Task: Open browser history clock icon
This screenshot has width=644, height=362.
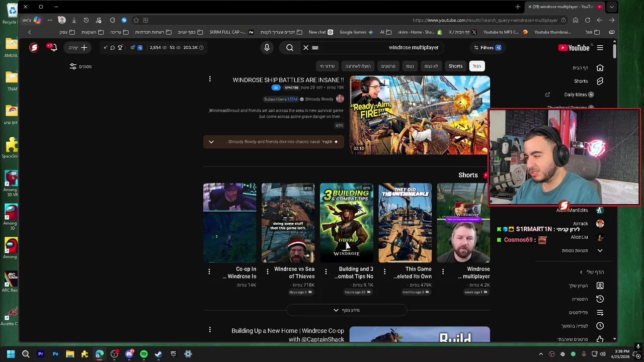Action: point(86,20)
